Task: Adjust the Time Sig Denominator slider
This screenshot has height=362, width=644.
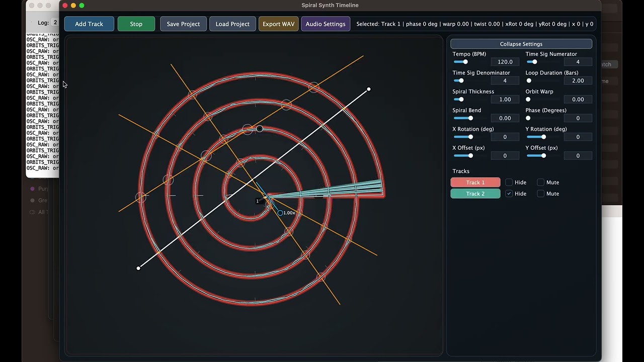Action: (470, 80)
